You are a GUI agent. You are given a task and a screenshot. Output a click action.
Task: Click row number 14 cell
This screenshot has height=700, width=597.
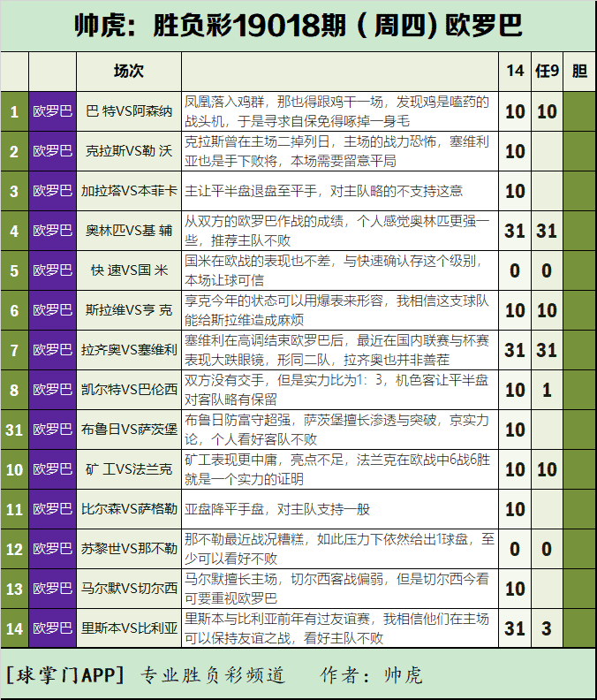click(14, 628)
